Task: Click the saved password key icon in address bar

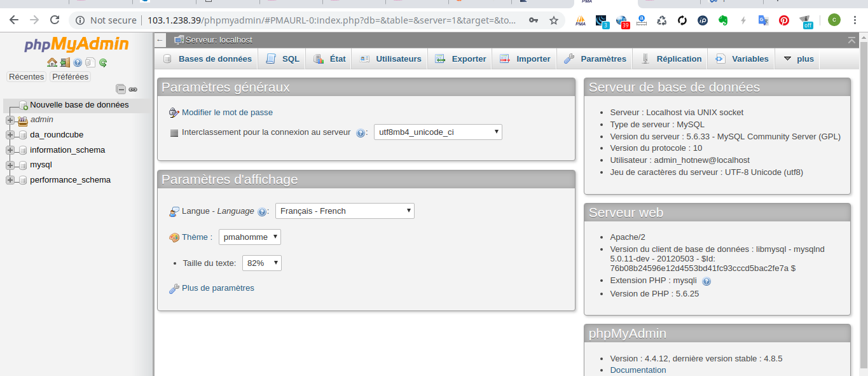Action: click(x=534, y=20)
